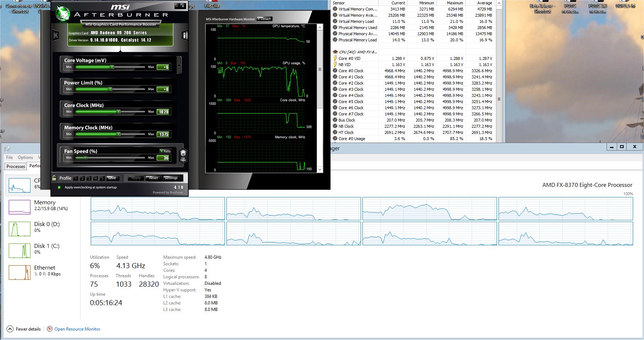This screenshot has width=644, height=340.
Task: Select profile slot 2 in Afterburner
Action: (82, 178)
